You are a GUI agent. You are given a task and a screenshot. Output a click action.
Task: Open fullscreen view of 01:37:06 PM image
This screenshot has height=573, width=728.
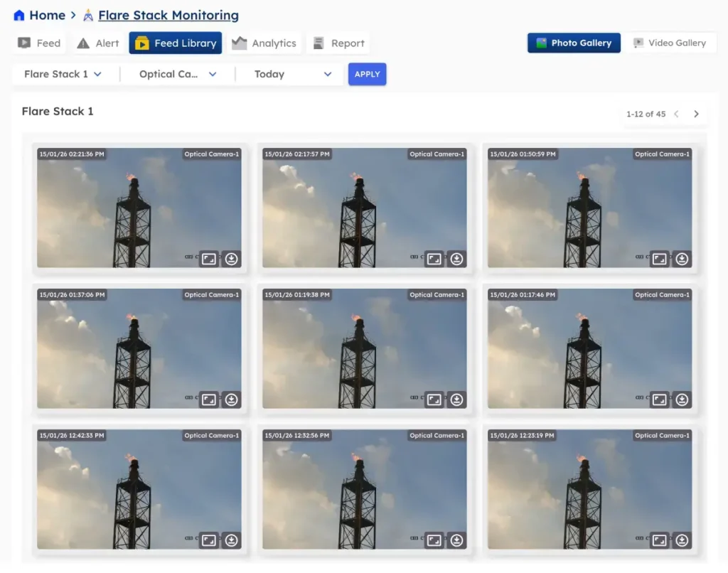[x=208, y=400]
